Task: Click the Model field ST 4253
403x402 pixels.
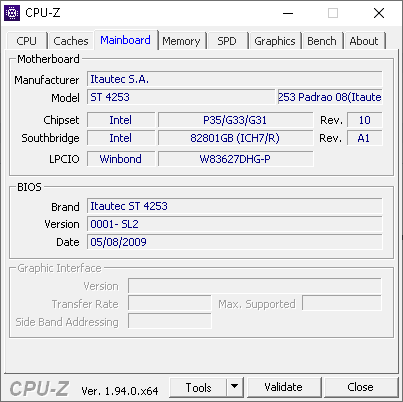Action: (x=181, y=97)
